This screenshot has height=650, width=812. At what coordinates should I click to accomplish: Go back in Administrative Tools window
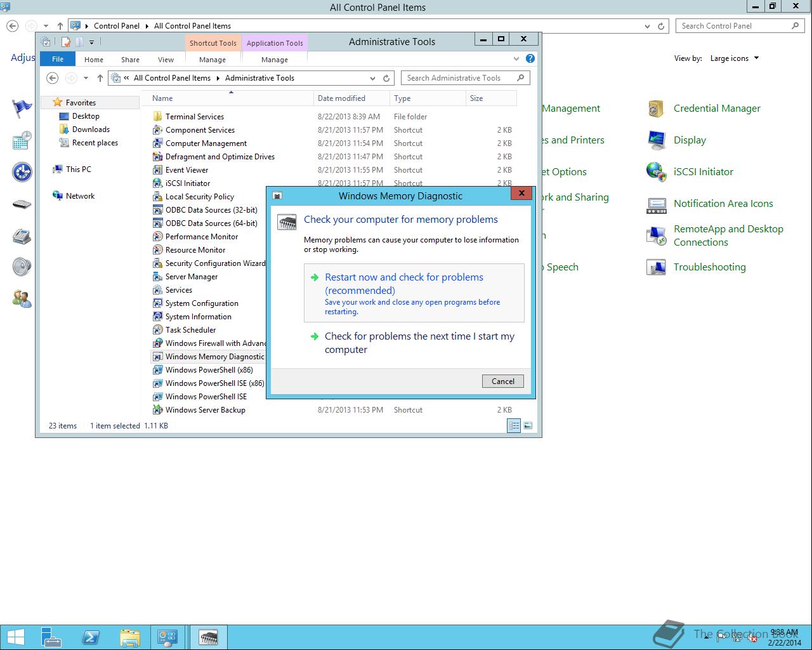coord(53,78)
